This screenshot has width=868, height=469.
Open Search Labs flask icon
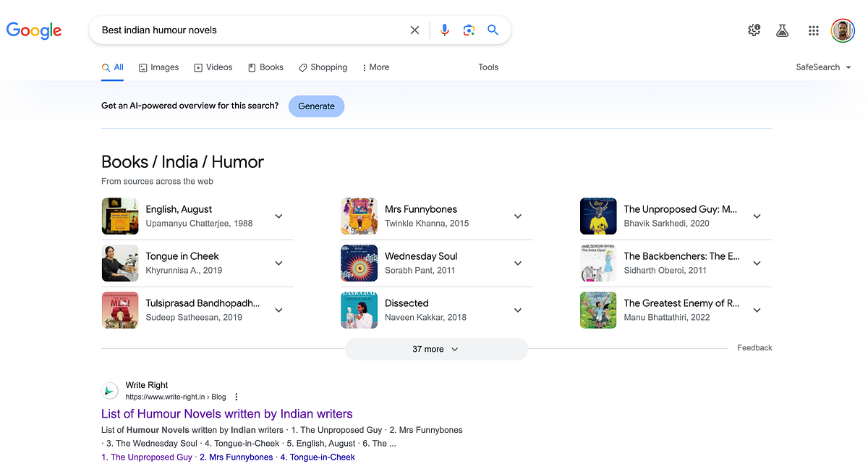[x=782, y=30]
